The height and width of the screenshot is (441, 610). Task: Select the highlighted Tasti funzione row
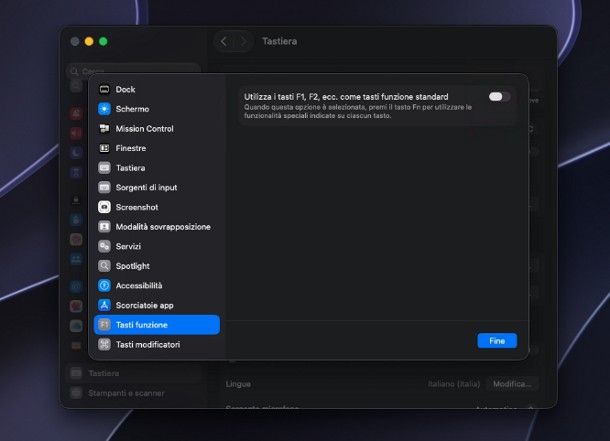(157, 325)
